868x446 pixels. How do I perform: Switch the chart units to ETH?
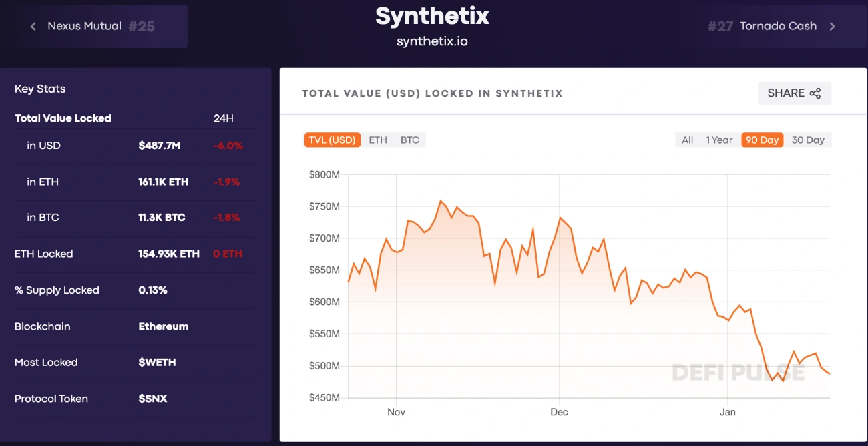coord(377,140)
